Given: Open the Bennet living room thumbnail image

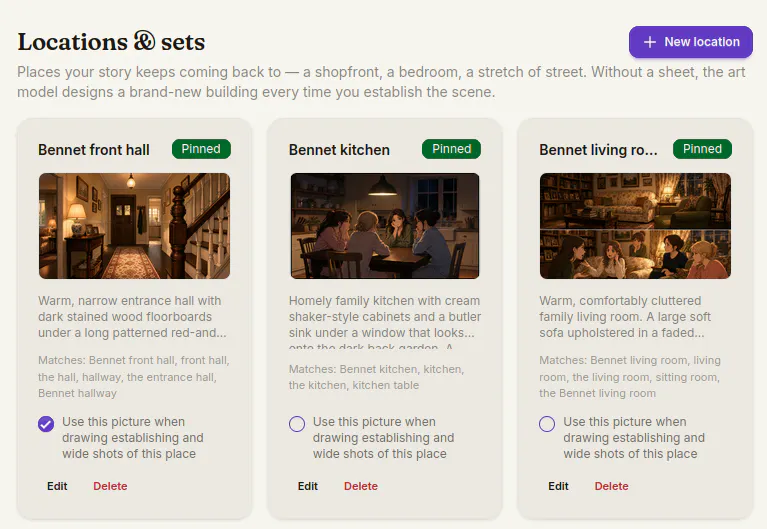Looking at the screenshot, I should coord(635,226).
